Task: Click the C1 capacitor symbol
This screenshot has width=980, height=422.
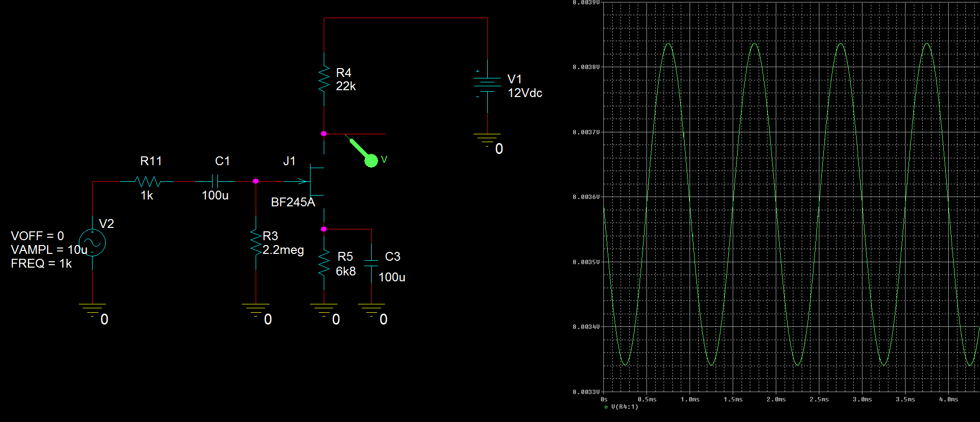Action: (x=215, y=181)
